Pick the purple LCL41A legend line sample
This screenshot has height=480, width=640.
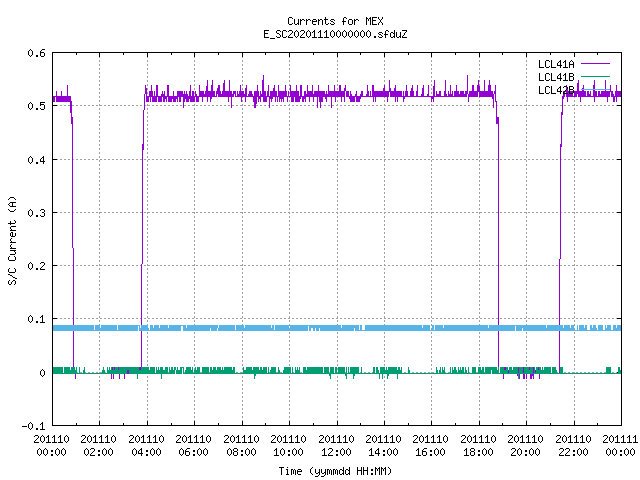pos(595,64)
